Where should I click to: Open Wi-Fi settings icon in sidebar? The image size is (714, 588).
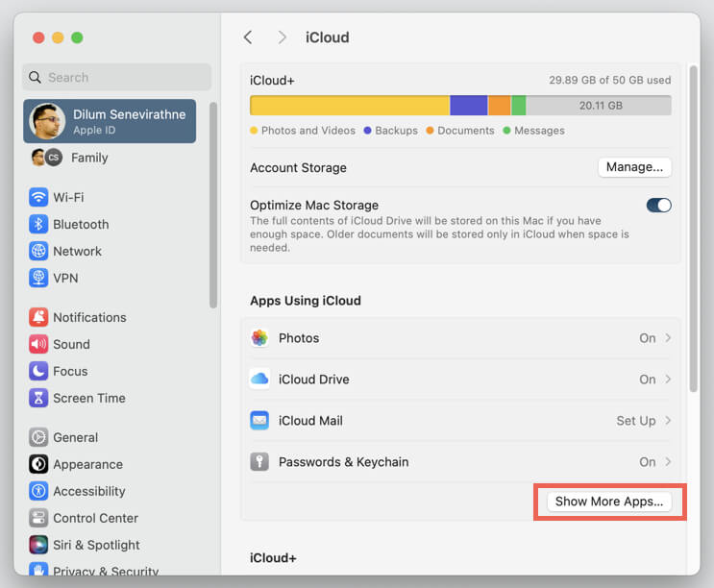(38, 198)
